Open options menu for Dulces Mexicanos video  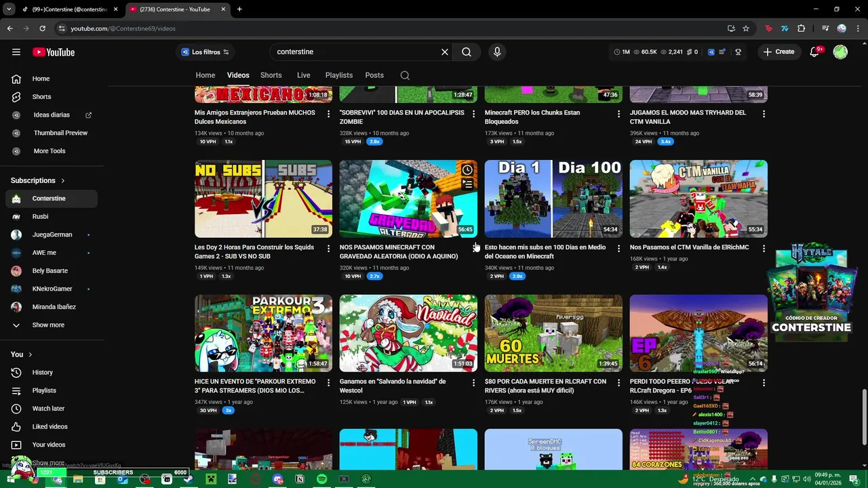(x=328, y=114)
